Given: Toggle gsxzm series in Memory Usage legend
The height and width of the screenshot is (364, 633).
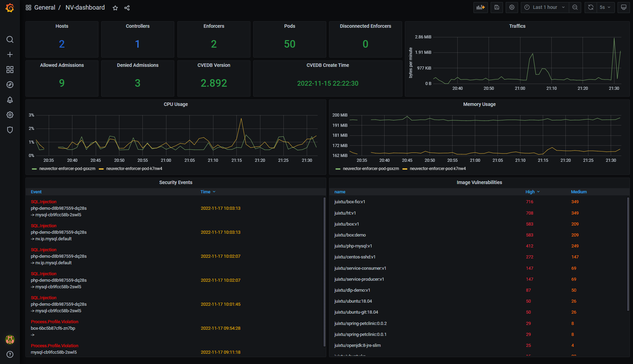Looking at the screenshot, I should [x=371, y=169].
